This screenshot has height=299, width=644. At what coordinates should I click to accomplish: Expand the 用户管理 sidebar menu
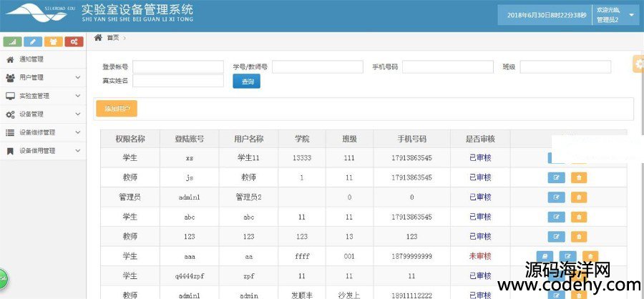tap(43, 77)
